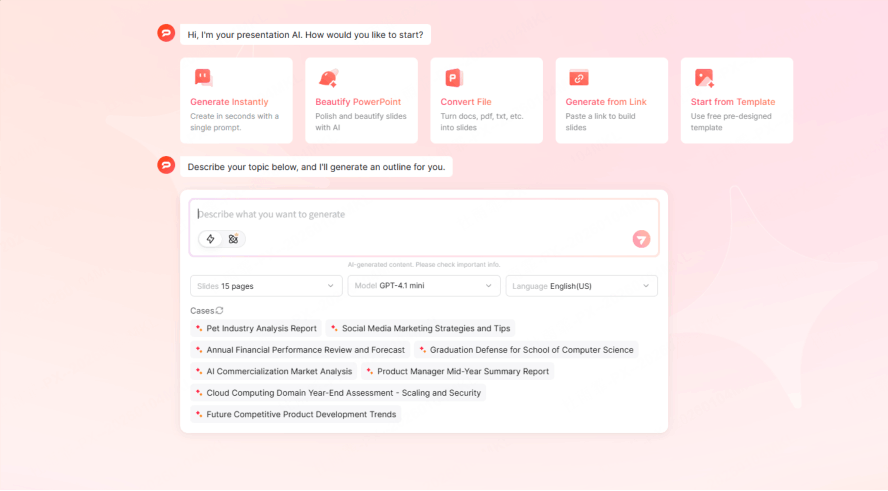
Task: Expand the Model GPT-4.1 mini dropdown
Action: click(x=424, y=286)
